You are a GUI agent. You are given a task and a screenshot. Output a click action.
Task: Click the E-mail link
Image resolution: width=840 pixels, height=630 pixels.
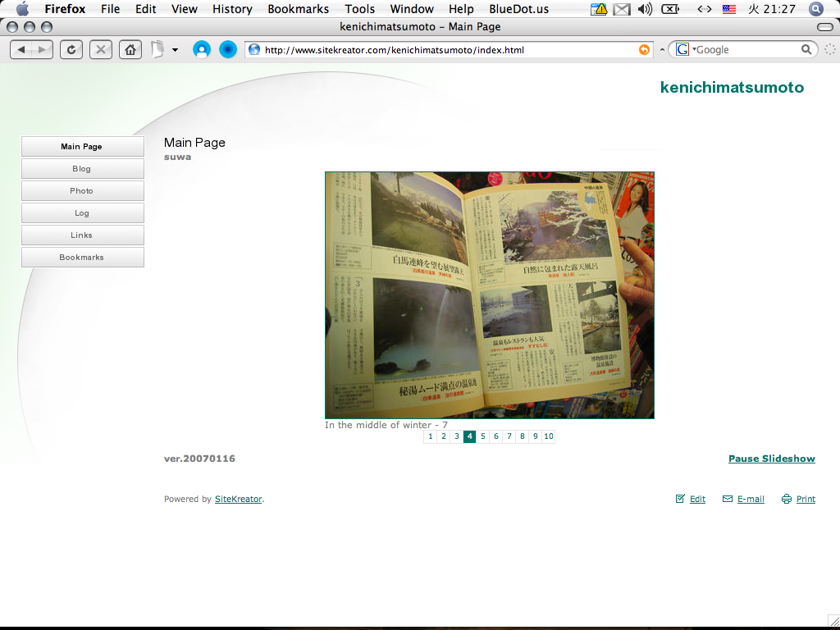coord(751,499)
